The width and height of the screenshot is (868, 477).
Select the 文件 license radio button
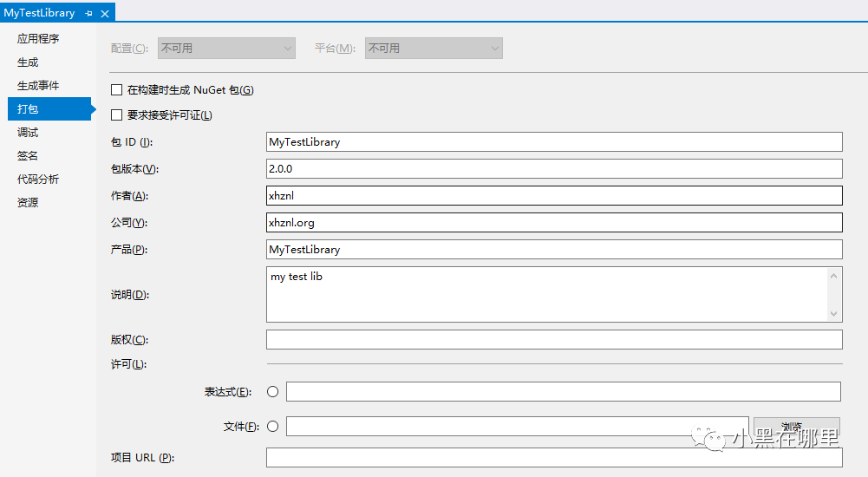[x=272, y=427]
